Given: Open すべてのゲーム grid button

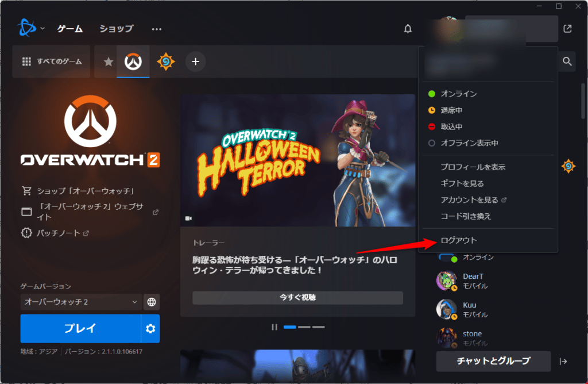Looking at the screenshot, I should tap(52, 62).
